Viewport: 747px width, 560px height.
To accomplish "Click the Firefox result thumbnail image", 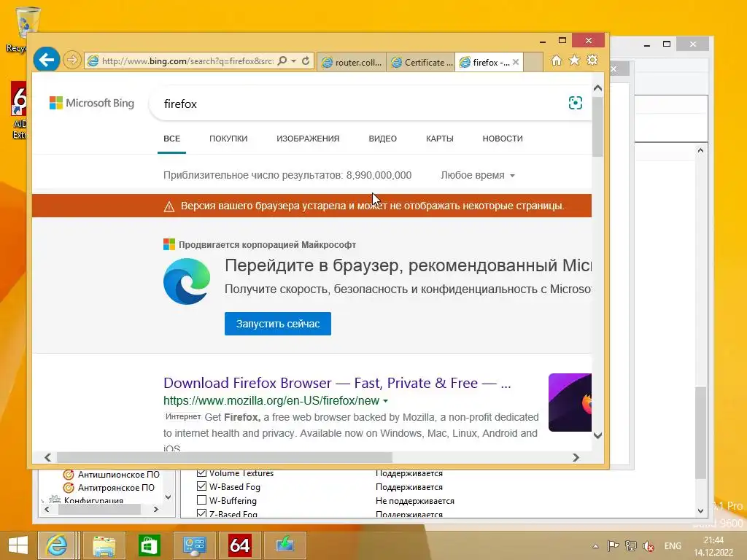I will 570,402.
